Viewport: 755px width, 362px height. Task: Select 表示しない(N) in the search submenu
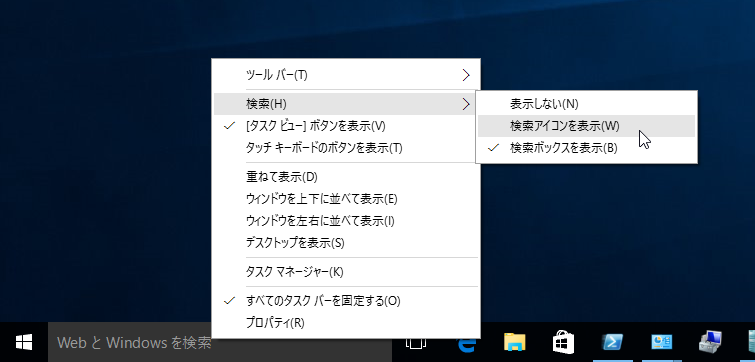(x=586, y=103)
